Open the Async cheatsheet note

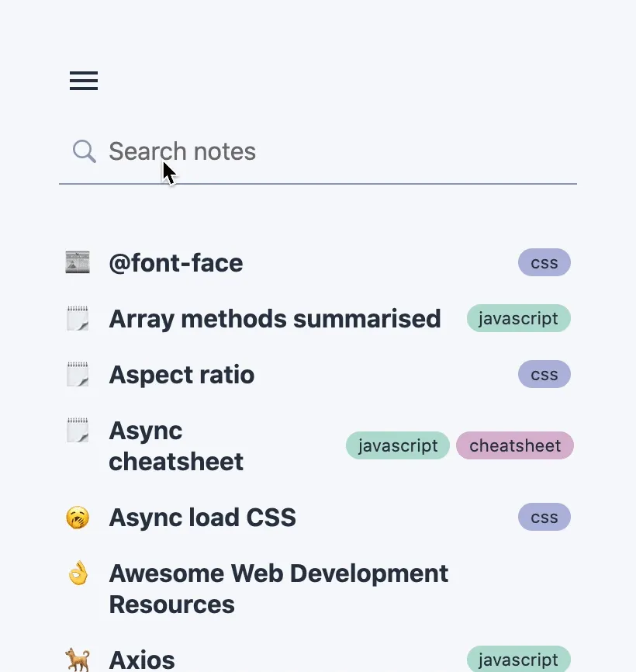click(x=176, y=445)
